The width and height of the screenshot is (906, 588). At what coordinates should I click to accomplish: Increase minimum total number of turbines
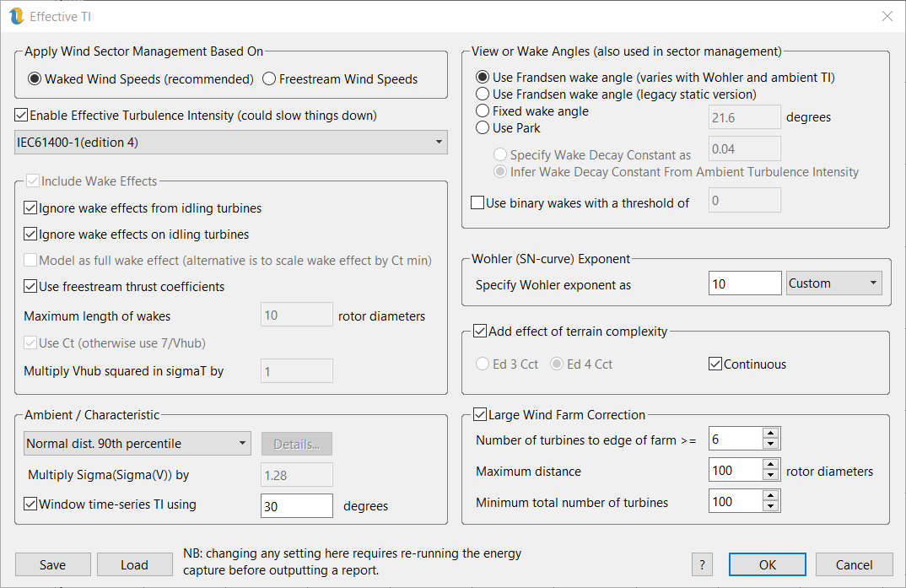point(770,497)
